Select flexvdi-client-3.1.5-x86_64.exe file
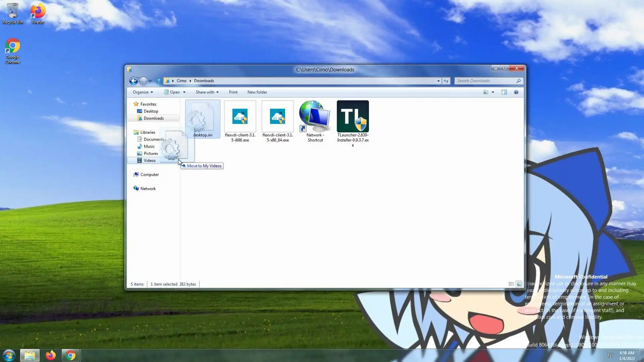This screenshot has width=644, height=362. click(x=277, y=117)
